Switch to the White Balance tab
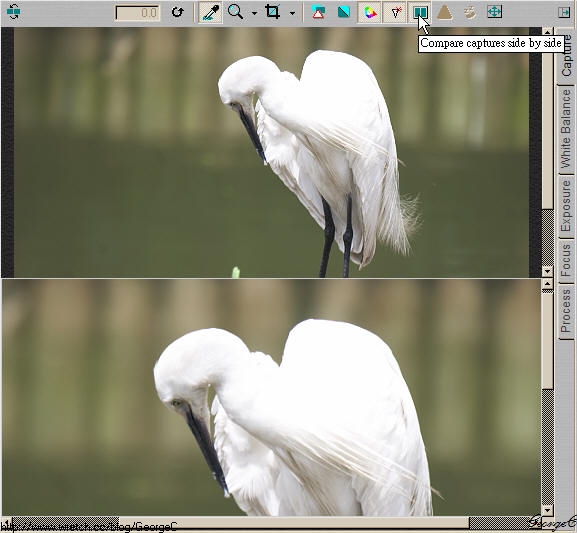 coord(566,129)
